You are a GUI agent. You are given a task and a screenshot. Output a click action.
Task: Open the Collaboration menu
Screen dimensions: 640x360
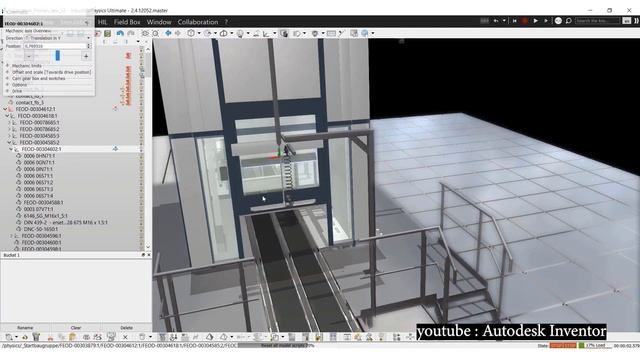(x=198, y=22)
